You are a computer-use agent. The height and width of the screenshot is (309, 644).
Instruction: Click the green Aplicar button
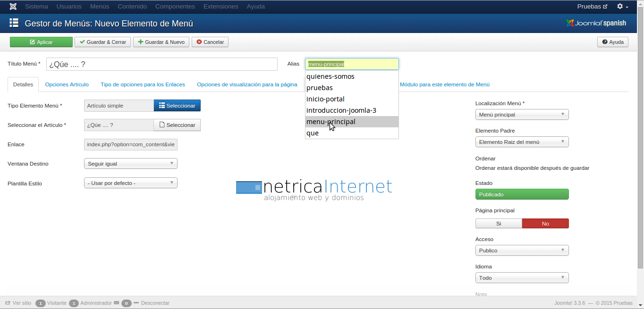[41, 42]
